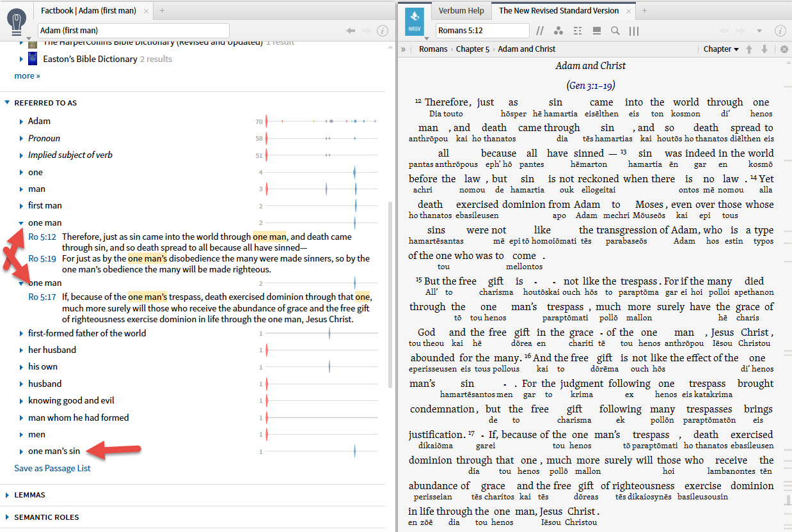Screen dimensions: 792x532
Task: Open the Factbook lightbulb panel menu
Action: (x=17, y=22)
